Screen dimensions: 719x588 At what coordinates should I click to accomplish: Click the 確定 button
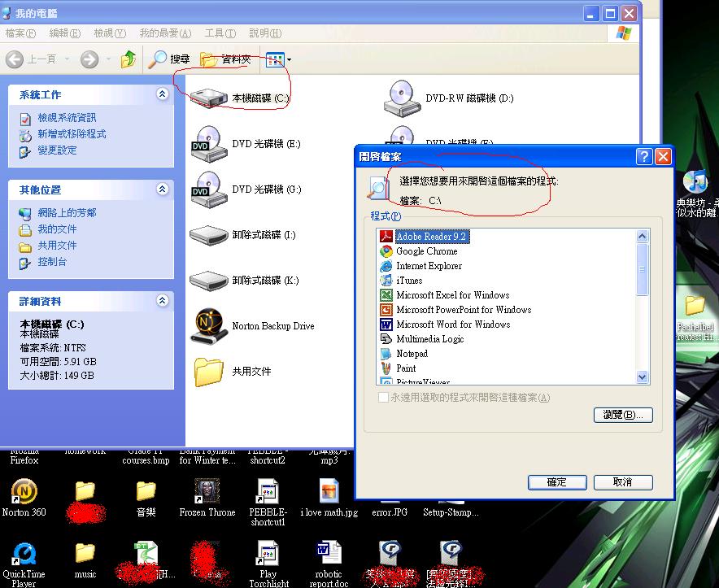(x=557, y=482)
